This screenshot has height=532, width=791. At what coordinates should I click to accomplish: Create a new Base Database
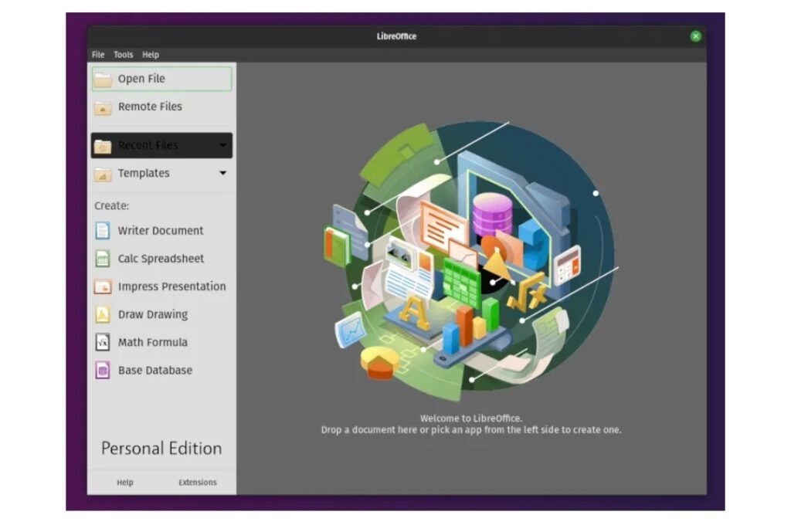tap(155, 370)
